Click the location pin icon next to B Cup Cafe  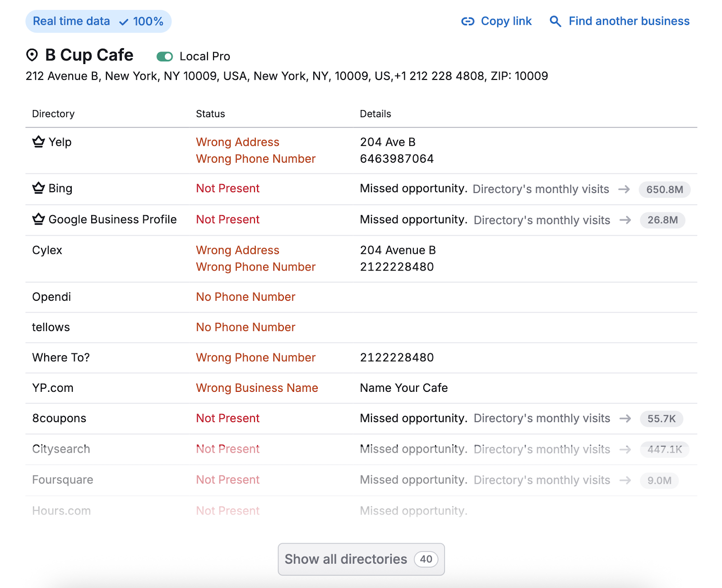31,55
